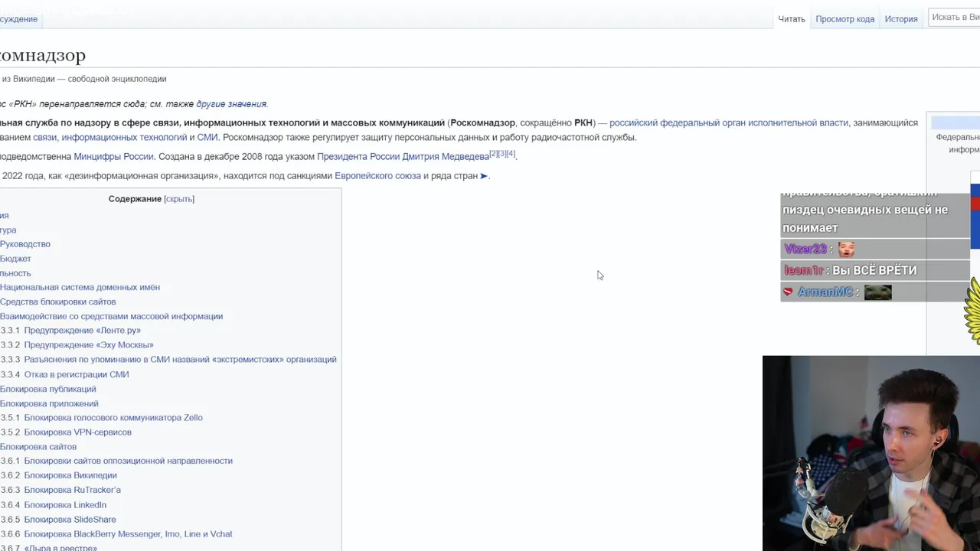Image resolution: width=980 pixels, height=551 pixels.
Task: Open section 3.6.1 Блокировки сайтов оппозиционной направленности
Action: pos(116,461)
